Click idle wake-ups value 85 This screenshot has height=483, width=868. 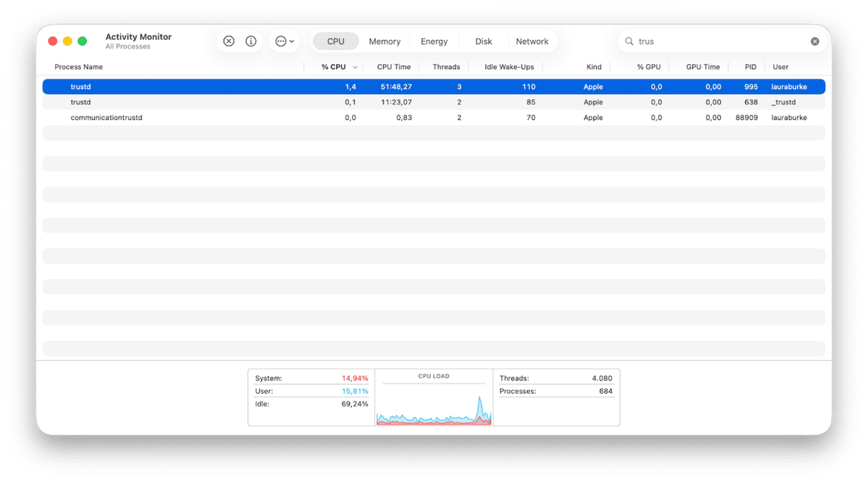[x=530, y=102]
